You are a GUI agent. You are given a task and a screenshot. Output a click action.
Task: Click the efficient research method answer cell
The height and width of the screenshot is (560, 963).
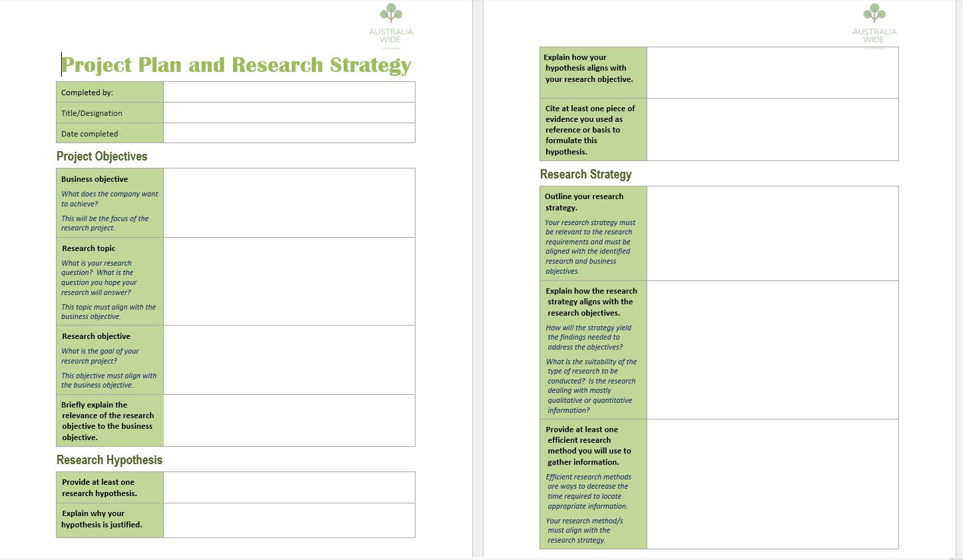tap(772, 483)
